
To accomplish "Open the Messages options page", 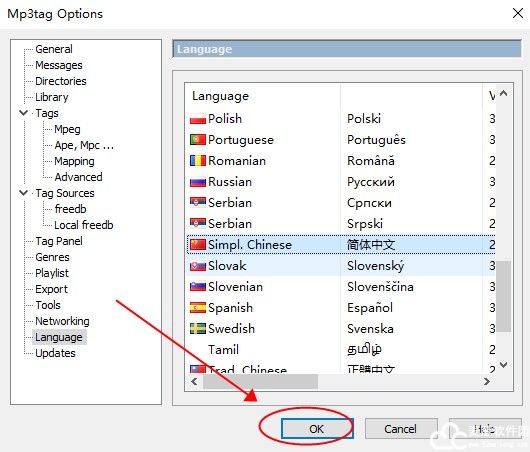I will (59, 65).
